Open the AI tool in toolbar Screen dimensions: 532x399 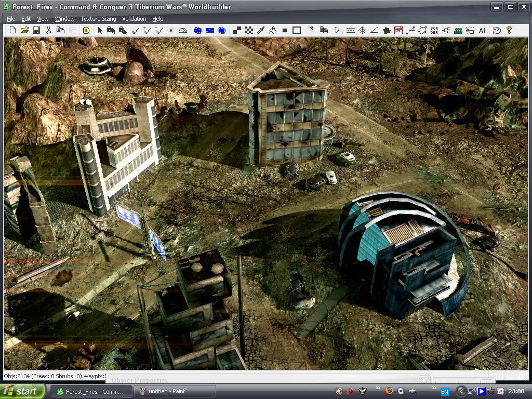pos(482,31)
